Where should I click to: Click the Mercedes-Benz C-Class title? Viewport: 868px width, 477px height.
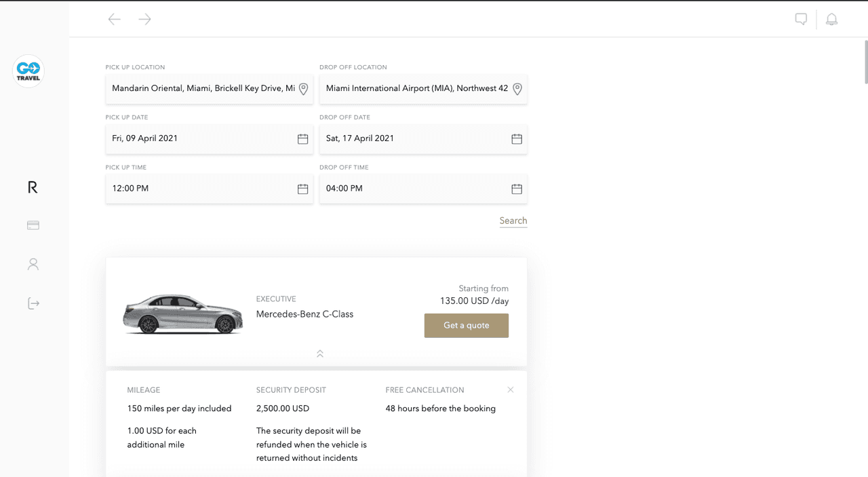pyautogui.click(x=304, y=314)
